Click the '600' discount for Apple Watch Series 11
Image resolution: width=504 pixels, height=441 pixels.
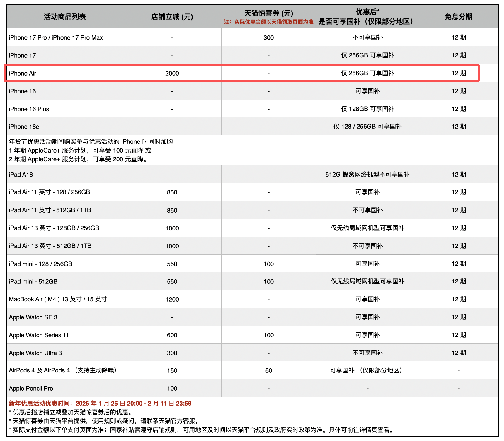coord(172,335)
